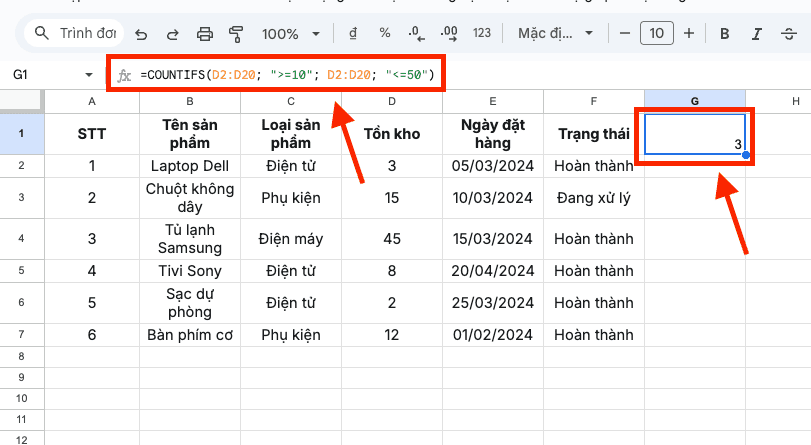The width and height of the screenshot is (811, 445).
Task: Click the STT header cell
Action: tap(92, 134)
